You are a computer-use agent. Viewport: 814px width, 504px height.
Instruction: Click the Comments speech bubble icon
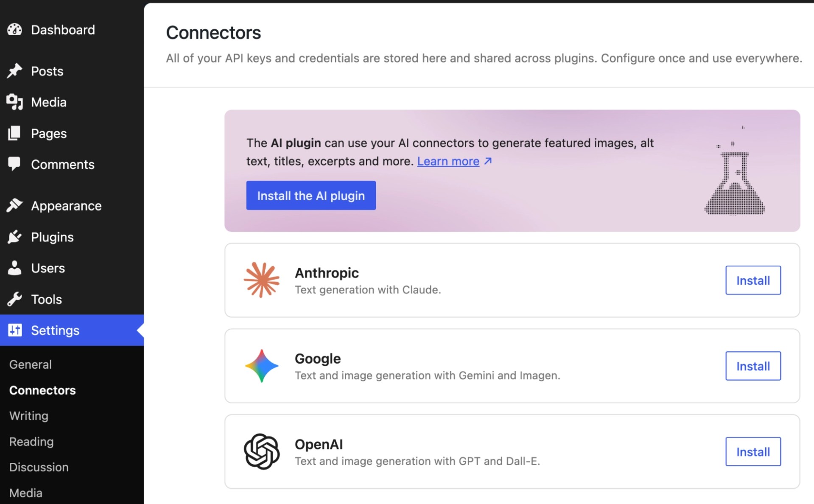[14, 164]
